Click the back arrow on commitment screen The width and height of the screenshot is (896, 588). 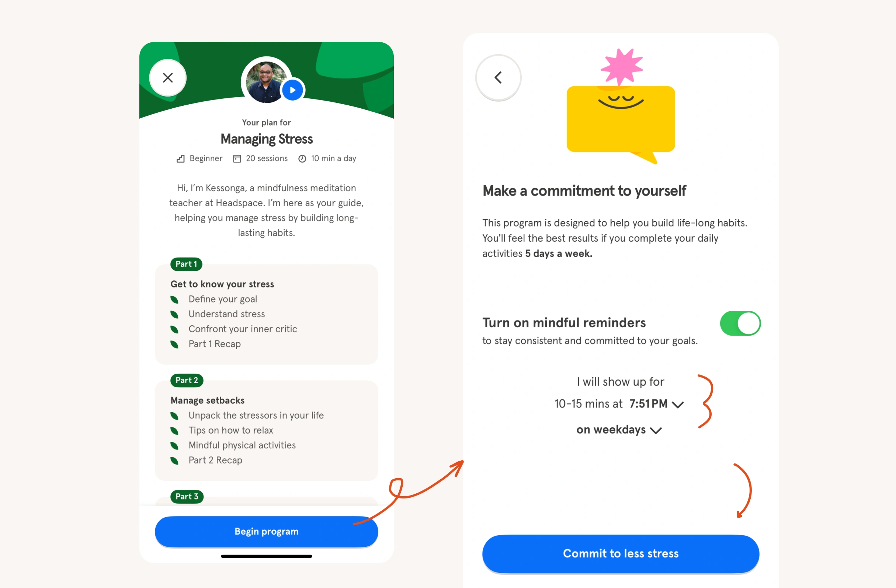pyautogui.click(x=498, y=78)
